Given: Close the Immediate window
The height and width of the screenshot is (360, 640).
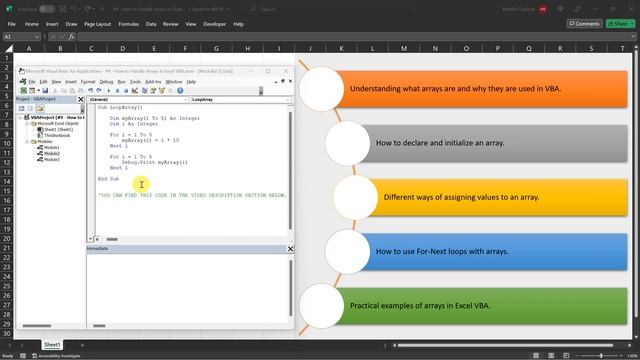Looking at the screenshot, I should (x=290, y=249).
